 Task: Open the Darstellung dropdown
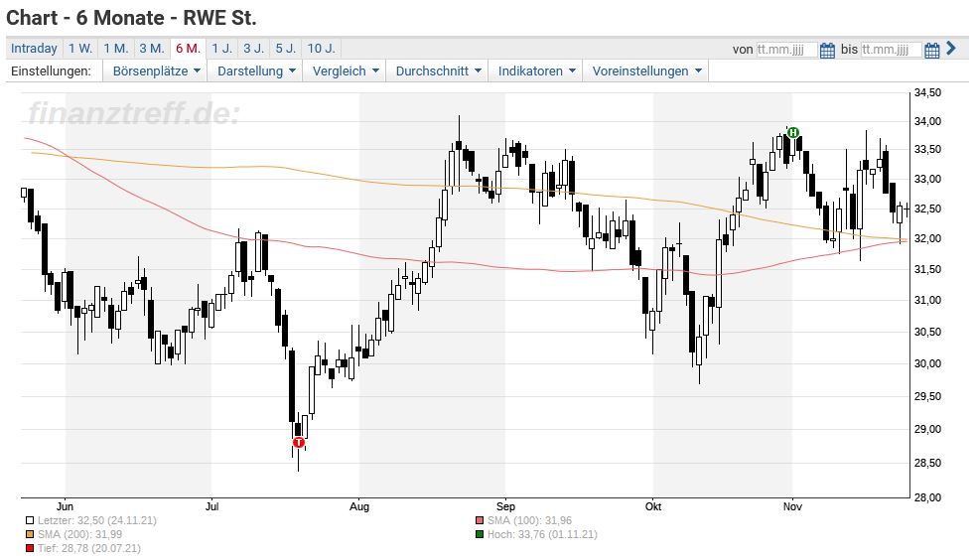(x=256, y=70)
